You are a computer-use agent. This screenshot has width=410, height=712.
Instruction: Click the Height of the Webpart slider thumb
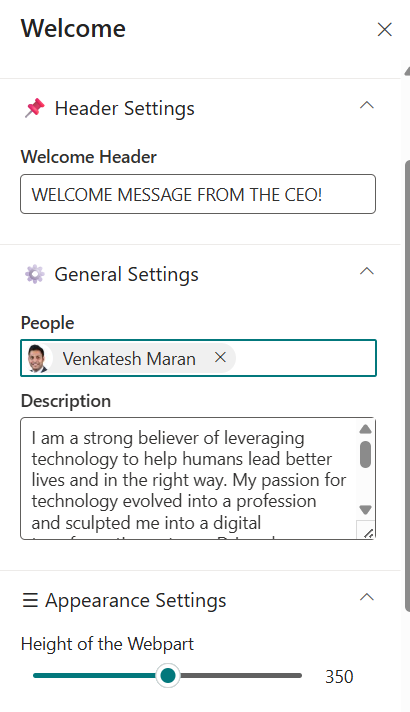pos(168,675)
